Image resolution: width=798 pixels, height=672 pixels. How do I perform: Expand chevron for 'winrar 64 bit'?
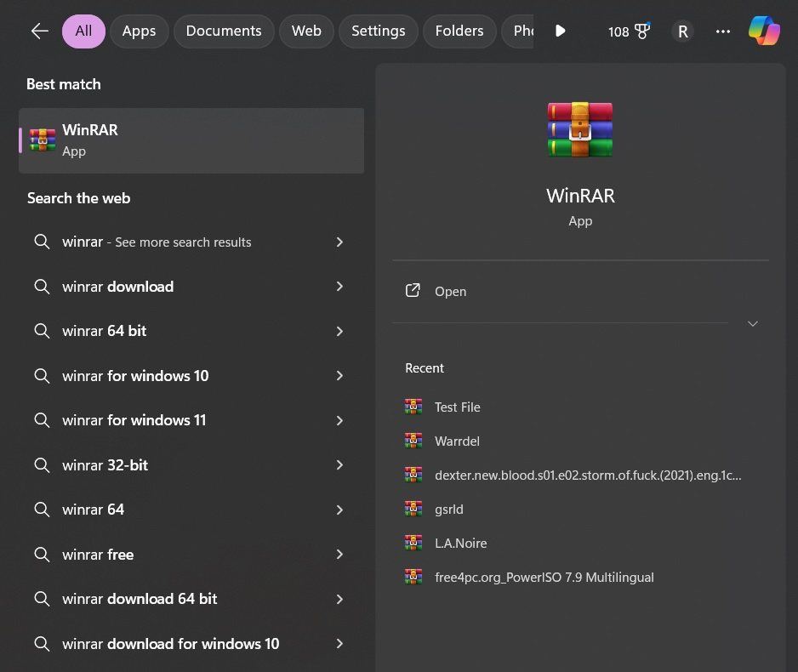pyautogui.click(x=339, y=331)
